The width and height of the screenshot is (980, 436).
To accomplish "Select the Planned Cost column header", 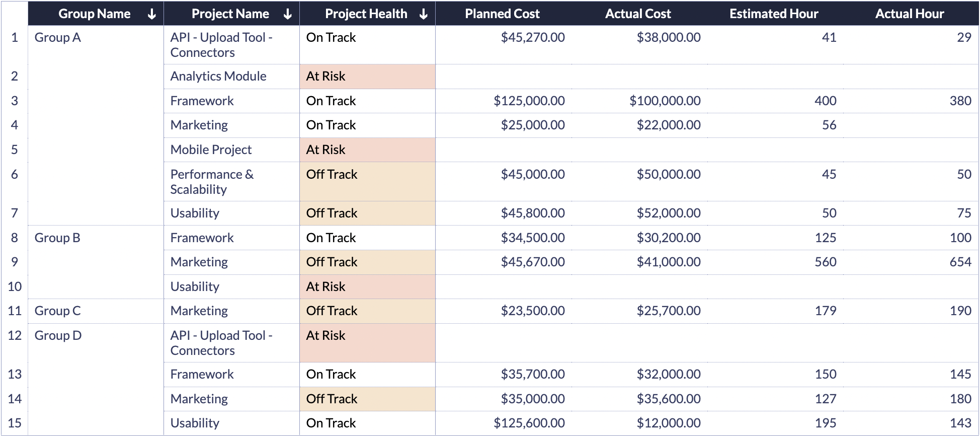I will click(502, 14).
